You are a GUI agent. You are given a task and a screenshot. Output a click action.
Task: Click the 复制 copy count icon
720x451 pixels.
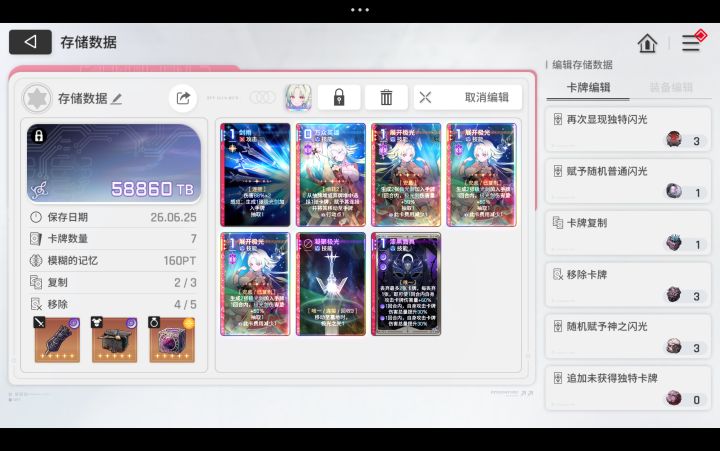[36, 282]
